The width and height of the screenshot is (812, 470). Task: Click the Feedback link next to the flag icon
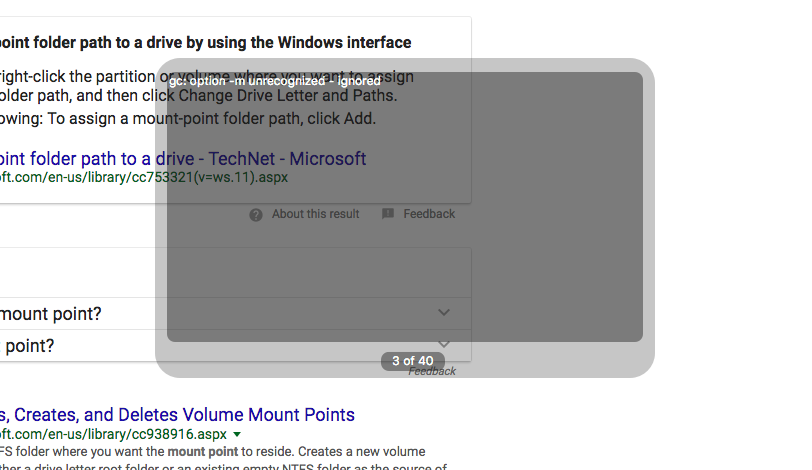[x=429, y=214]
